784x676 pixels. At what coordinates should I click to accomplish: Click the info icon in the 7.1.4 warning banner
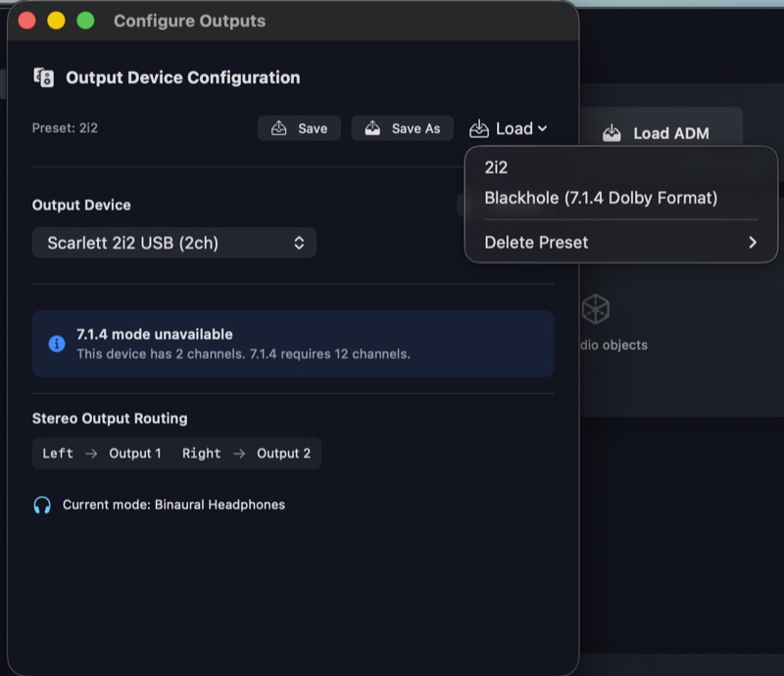coord(56,344)
